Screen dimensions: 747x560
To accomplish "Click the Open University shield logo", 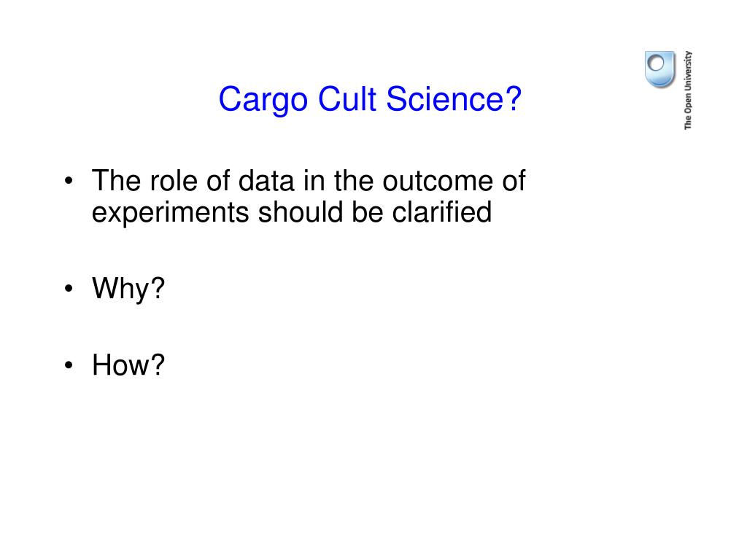I will pos(659,69).
